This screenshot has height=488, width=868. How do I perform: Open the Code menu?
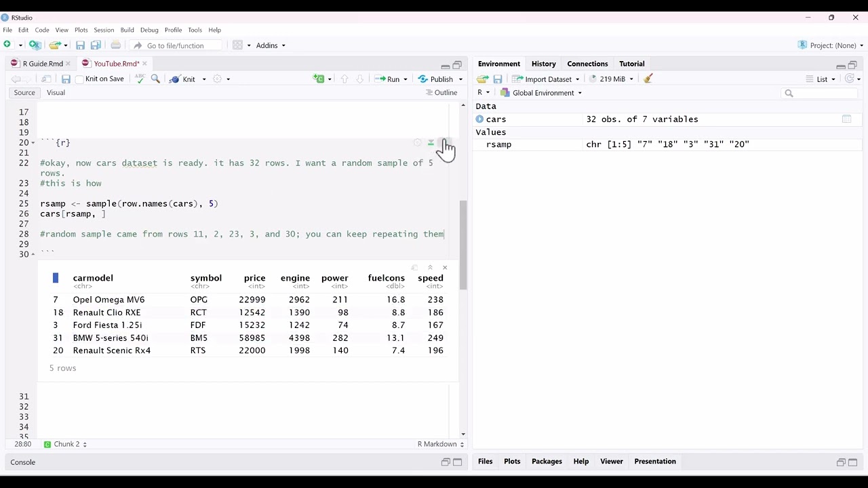click(x=42, y=30)
